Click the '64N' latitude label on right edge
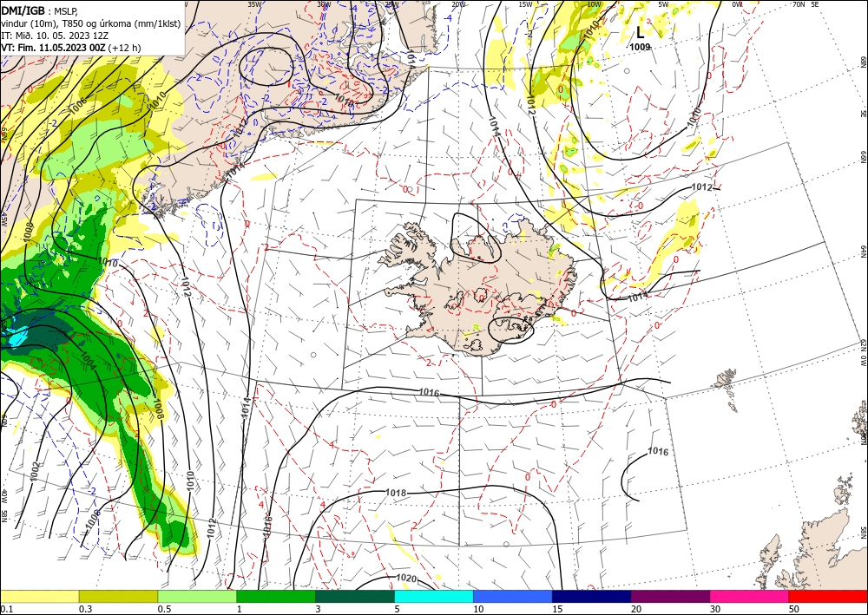868x615 pixels. (x=863, y=252)
